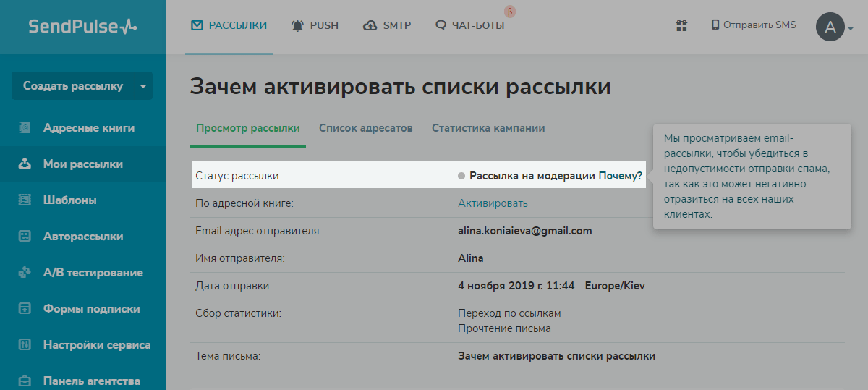Screen dimensions: 868x390
Task: Select Мои рассылки in the sidebar
Action: click(82, 164)
